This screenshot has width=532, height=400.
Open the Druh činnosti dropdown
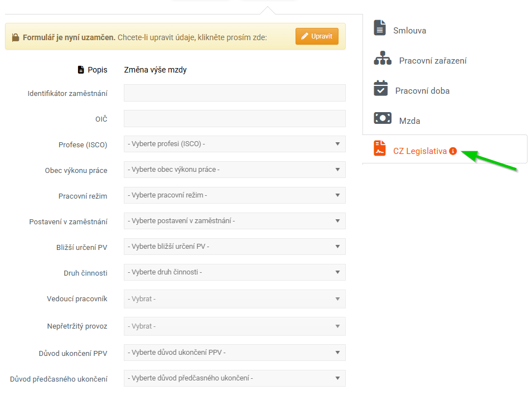click(x=234, y=272)
